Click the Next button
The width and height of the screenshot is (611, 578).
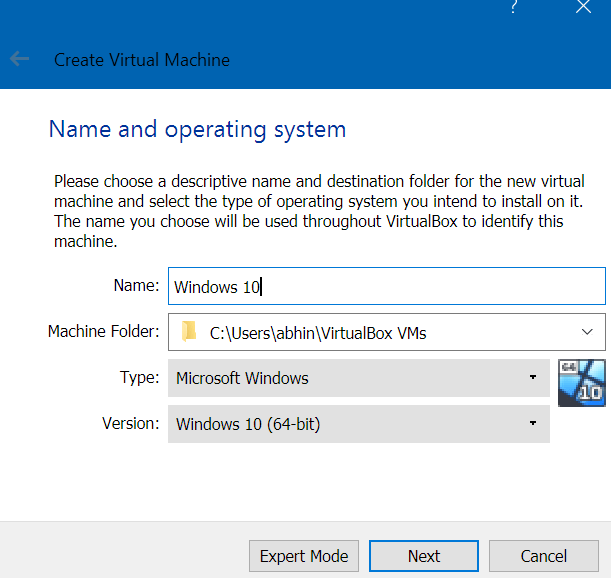point(424,556)
